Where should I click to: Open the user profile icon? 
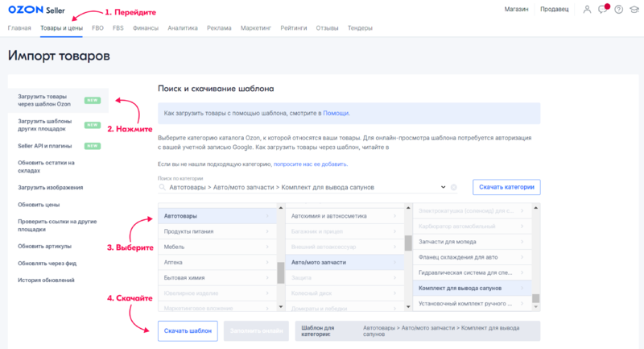click(587, 9)
